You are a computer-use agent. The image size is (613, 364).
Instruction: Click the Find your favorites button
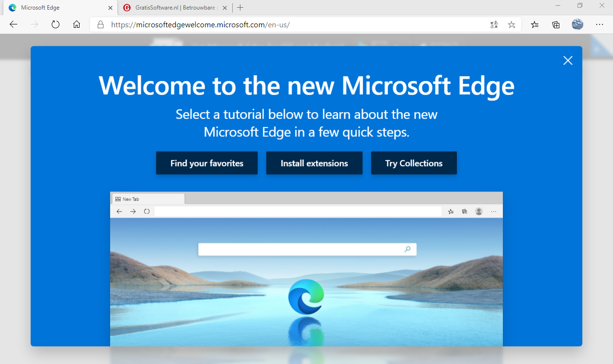207,163
